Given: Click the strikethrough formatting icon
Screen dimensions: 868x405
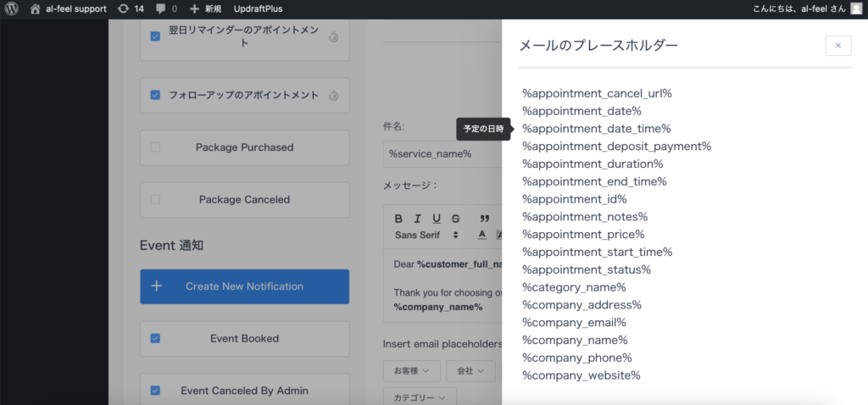Looking at the screenshot, I should (456, 219).
